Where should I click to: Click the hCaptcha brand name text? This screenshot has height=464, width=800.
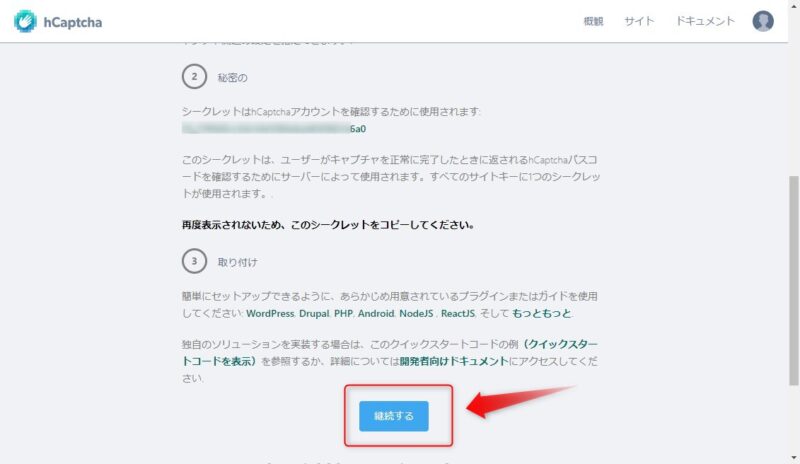pos(72,22)
